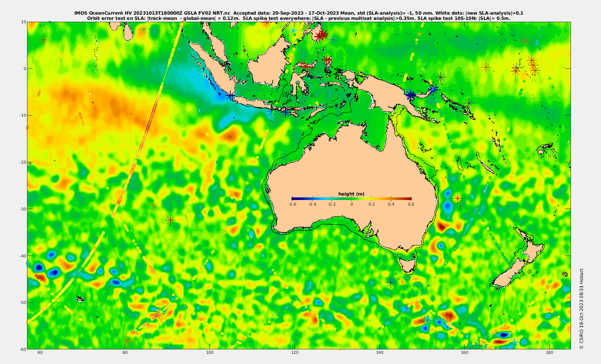601x364 pixels.
Task: Click New Zealand's South Island
Action: [x=509, y=273]
